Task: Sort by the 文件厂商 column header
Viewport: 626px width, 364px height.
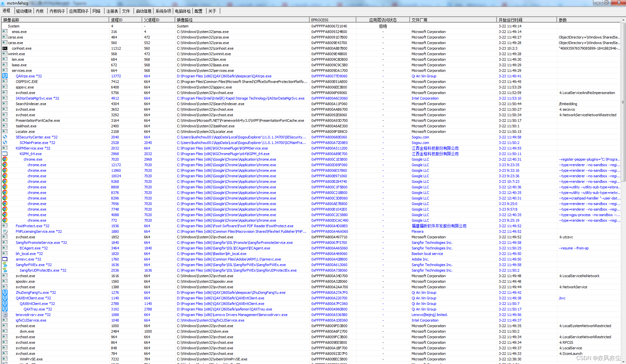Action: tap(453, 20)
